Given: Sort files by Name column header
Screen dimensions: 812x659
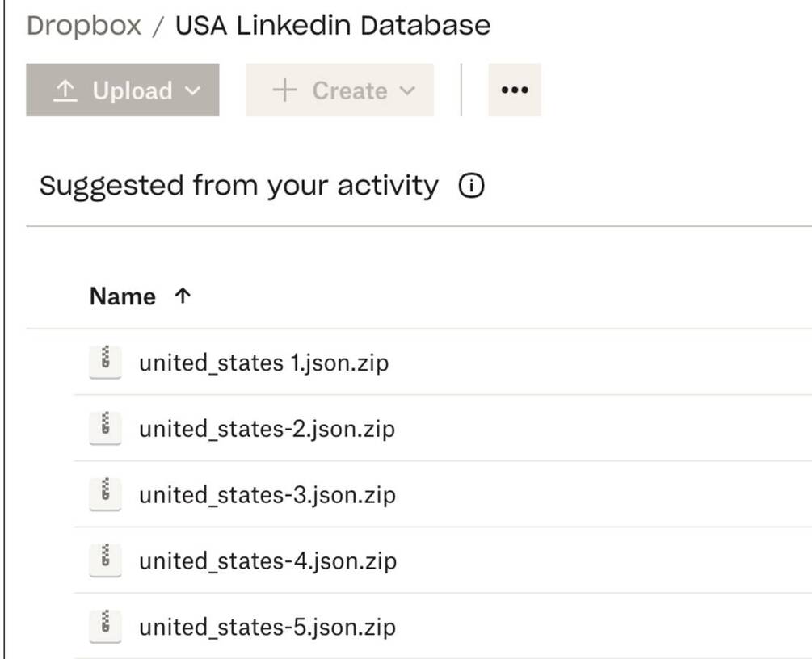Looking at the screenshot, I should tap(122, 296).
